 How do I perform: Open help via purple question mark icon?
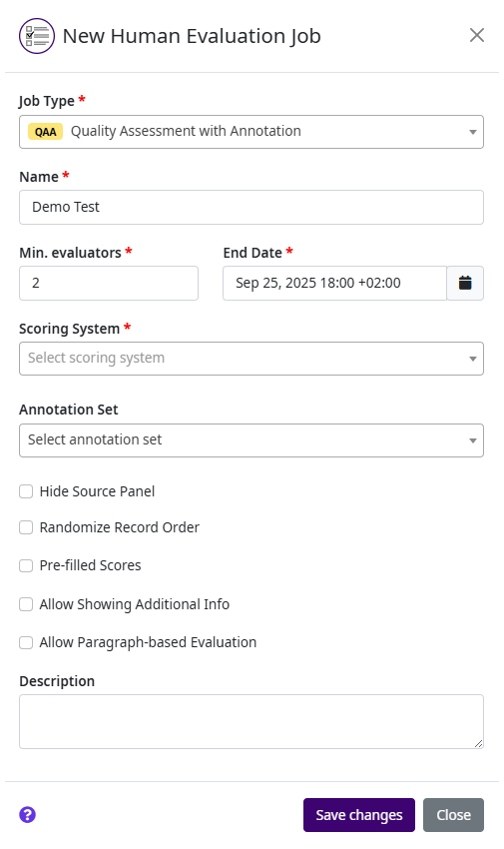pos(28,814)
